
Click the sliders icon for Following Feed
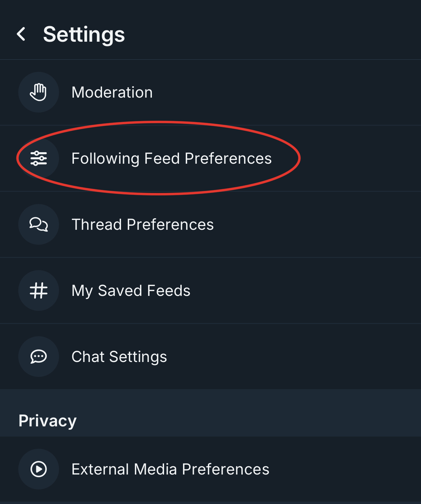point(39,158)
